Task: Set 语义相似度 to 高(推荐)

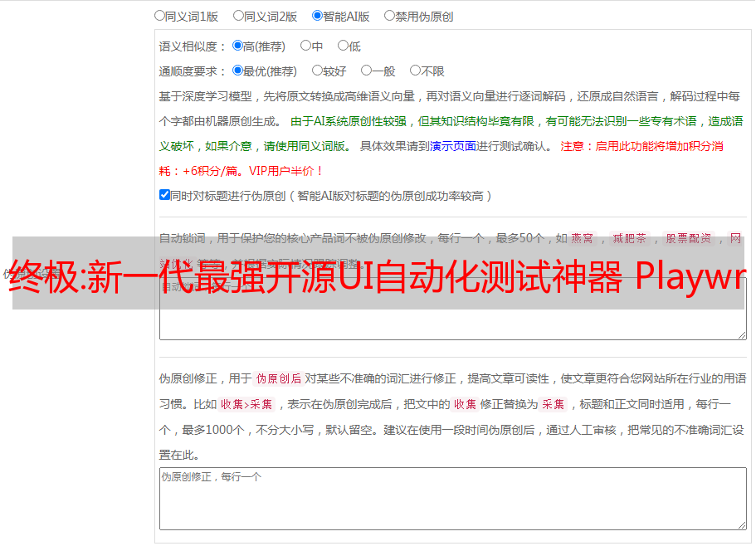Action: (237, 46)
